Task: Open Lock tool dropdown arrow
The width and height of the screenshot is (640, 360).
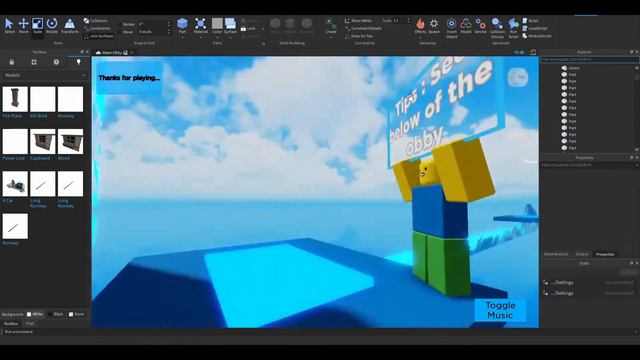Action: (263, 29)
